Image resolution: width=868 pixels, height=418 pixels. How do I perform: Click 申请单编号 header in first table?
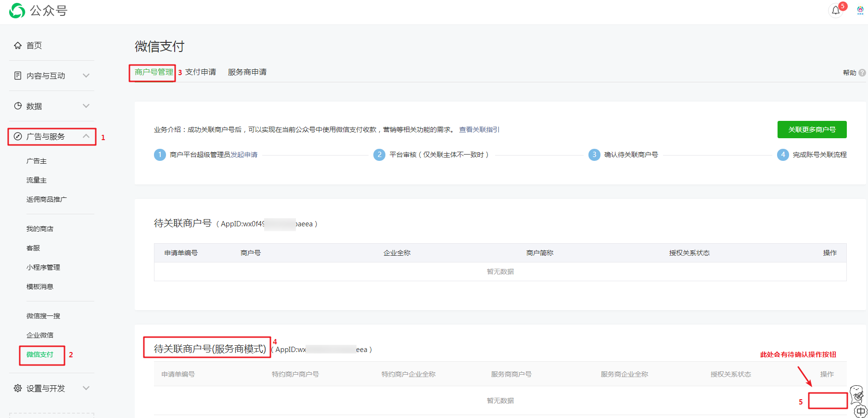(181, 253)
